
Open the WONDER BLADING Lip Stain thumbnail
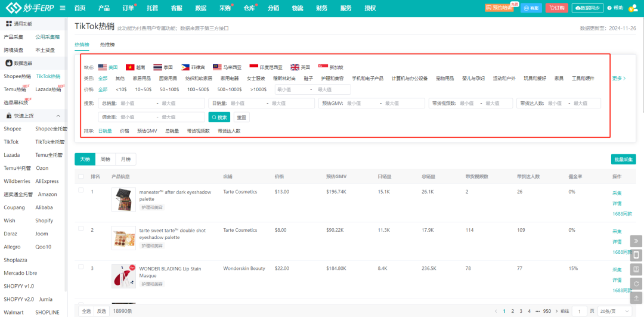(123, 276)
